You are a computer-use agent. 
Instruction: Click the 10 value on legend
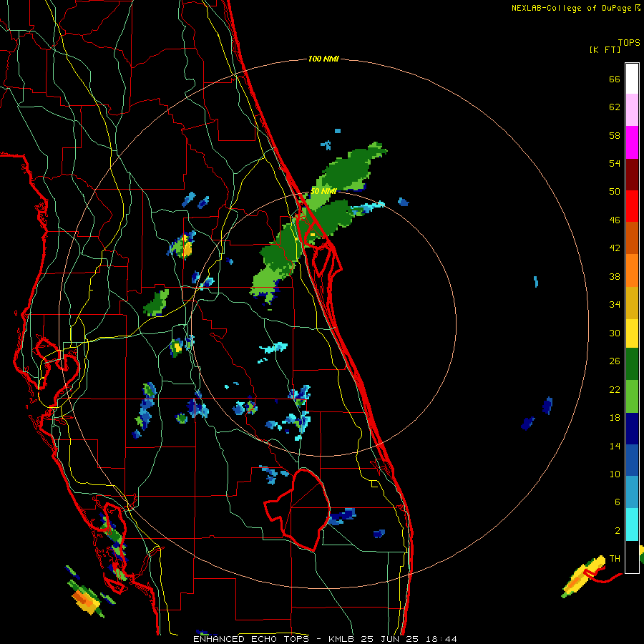(615, 474)
